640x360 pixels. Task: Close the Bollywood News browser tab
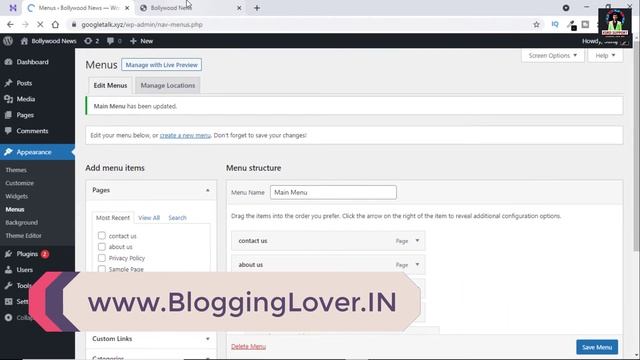coord(239,8)
